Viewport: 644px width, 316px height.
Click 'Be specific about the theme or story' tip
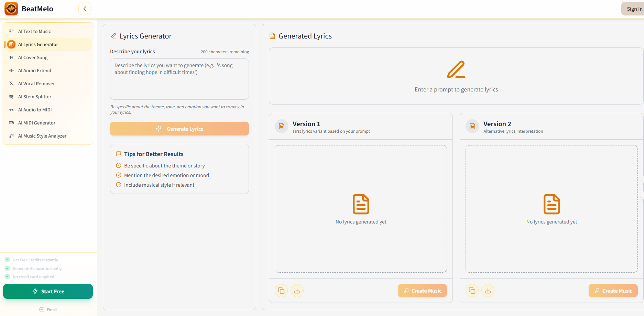pyautogui.click(x=164, y=166)
